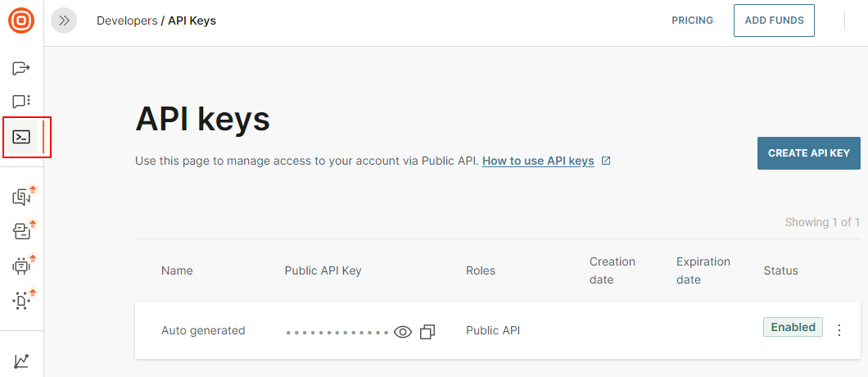The height and width of the screenshot is (377, 868).
Task: Open the robot bot icon in sidebar
Action: (x=21, y=266)
